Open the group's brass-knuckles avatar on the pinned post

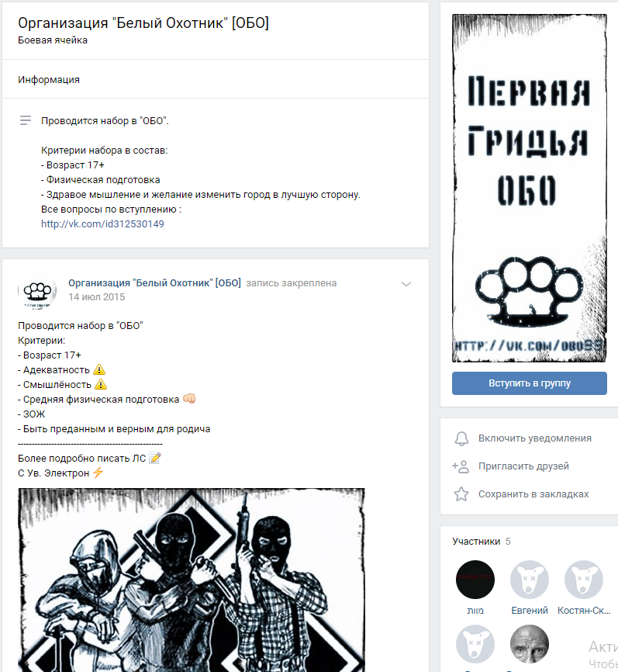tap(38, 290)
